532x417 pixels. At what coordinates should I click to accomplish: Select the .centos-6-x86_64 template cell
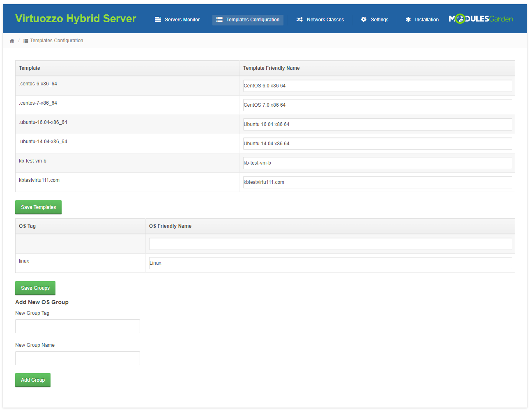127,86
